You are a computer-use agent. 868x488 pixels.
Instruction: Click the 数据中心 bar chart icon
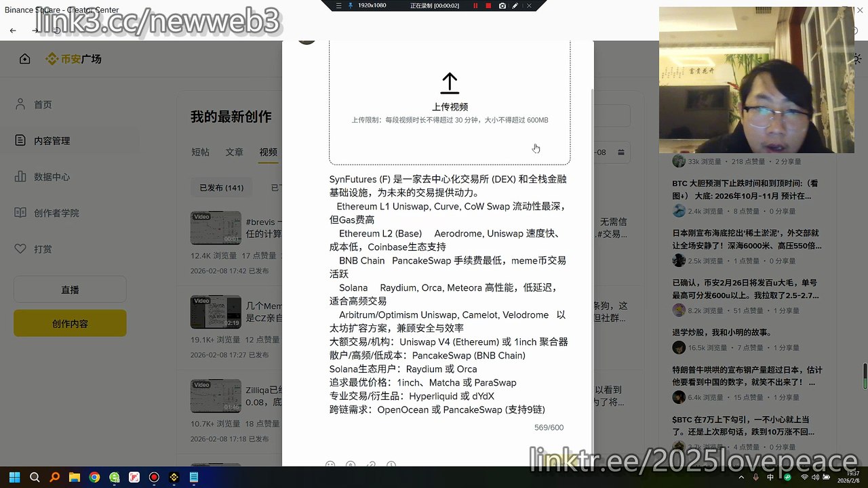tap(20, 177)
